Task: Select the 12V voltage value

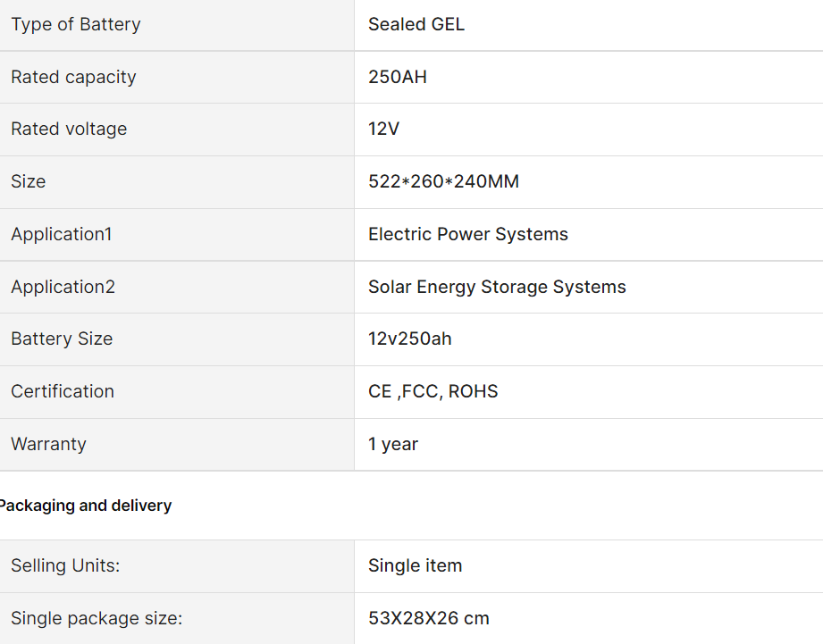Action: 383,129
